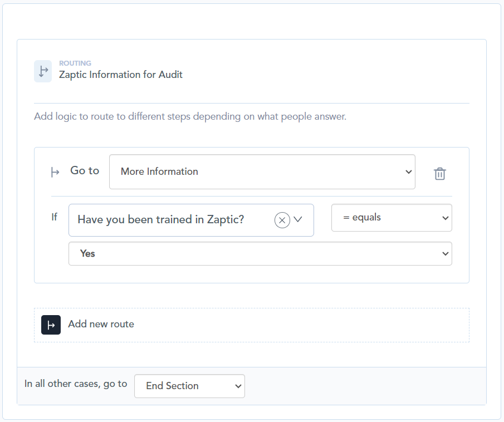Open the More Information destination dropdown
This screenshot has width=504, height=422.
click(x=262, y=172)
